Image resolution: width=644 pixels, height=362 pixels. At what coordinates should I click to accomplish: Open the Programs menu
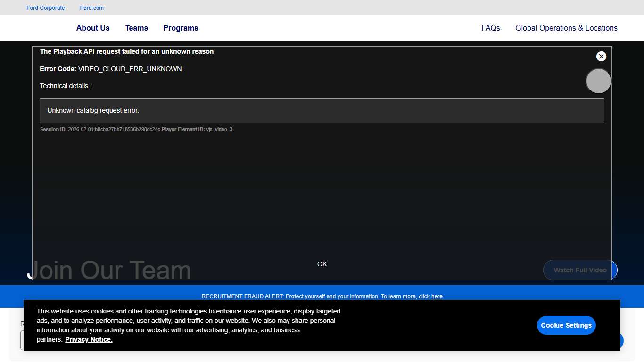tap(181, 28)
